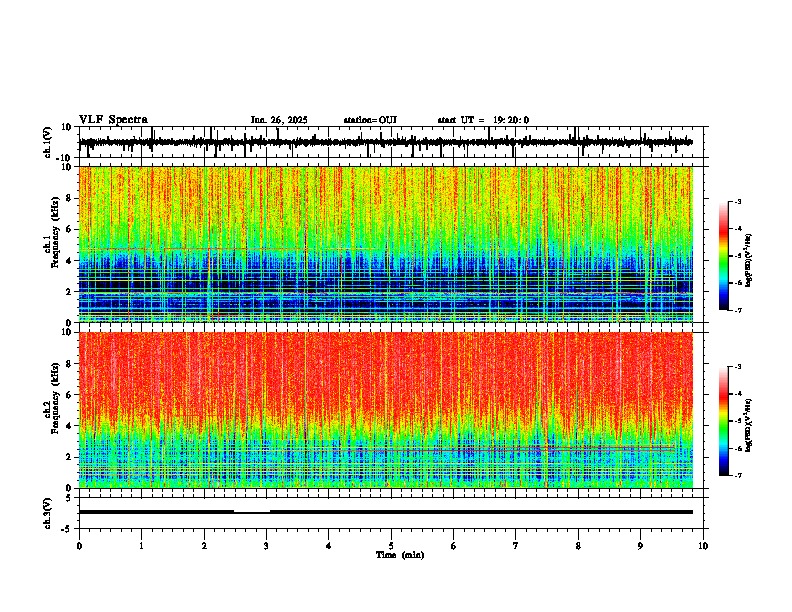This screenshot has height=612, width=792.
Task: Click the "station=OUI" header label
Action: tap(370, 120)
